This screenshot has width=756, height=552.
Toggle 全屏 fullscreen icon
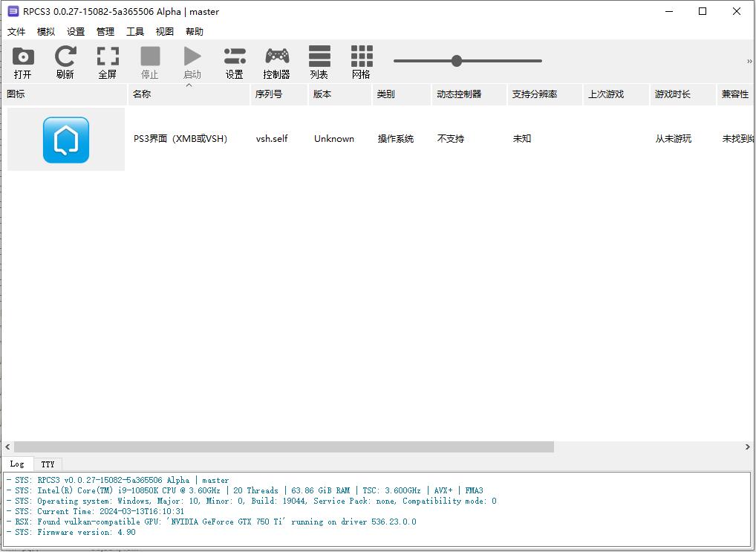click(x=108, y=56)
